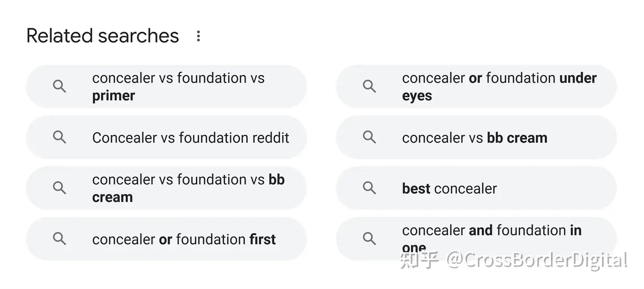Open 'concealer and foundation in one' text
The width and height of the screenshot is (644, 289).
491,231
